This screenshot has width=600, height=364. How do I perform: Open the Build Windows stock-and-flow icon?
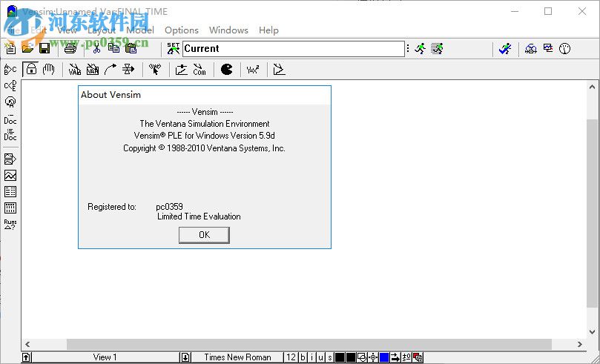point(531,49)
